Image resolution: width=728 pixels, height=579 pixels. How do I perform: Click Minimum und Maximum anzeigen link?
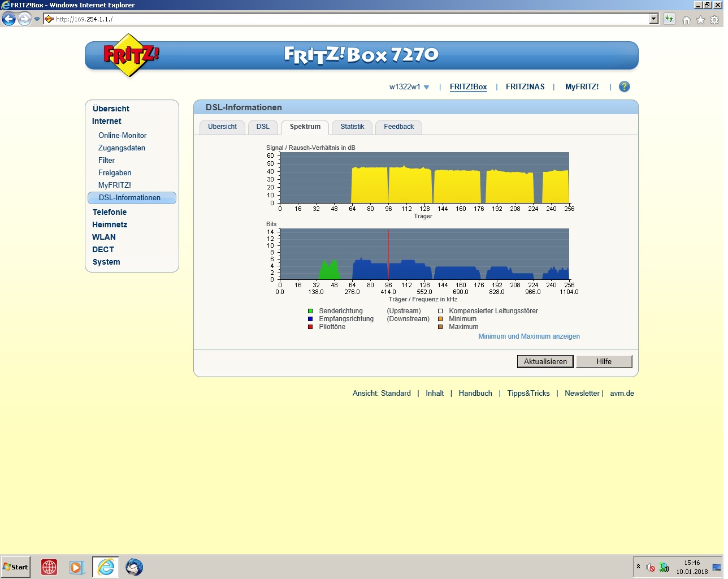pyautogui.click(x=529, y=336)
